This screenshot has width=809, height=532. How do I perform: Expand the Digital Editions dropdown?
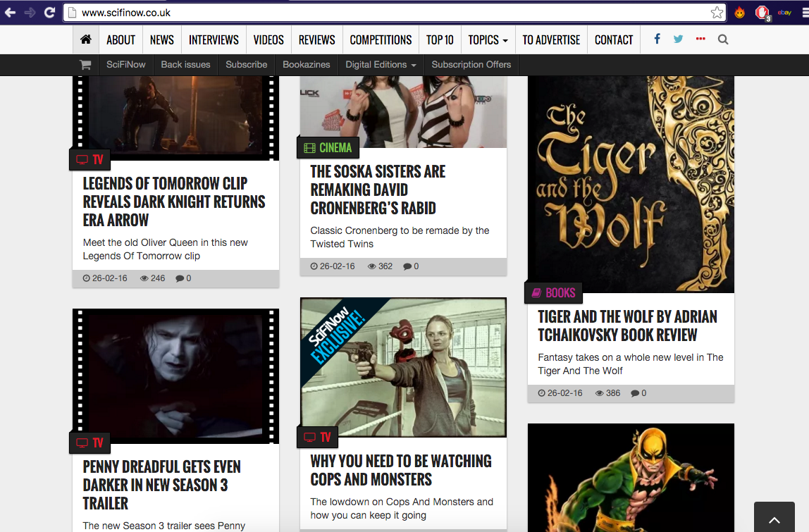(381, 65)
